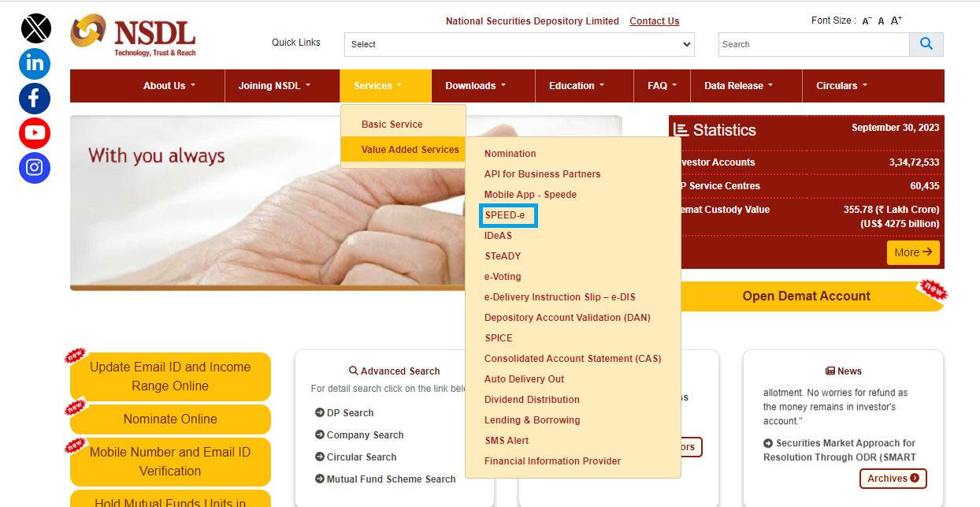Select SPEED-e from Value Added Services

pos(504,215)
